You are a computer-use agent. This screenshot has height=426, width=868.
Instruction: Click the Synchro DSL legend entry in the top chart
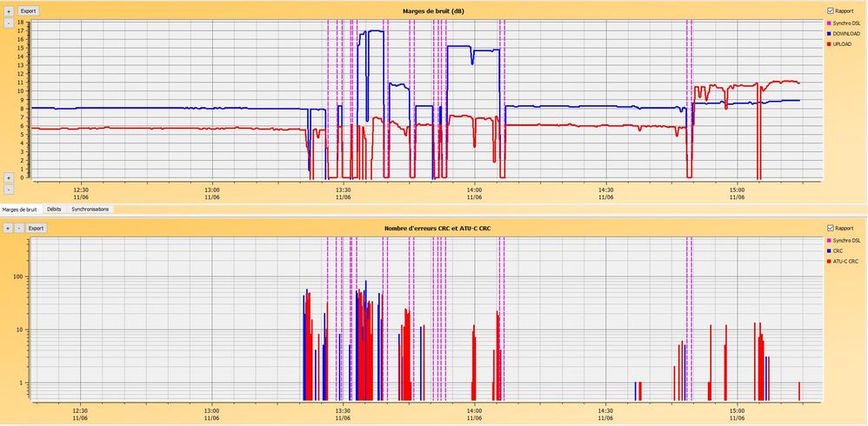[845, 22]
